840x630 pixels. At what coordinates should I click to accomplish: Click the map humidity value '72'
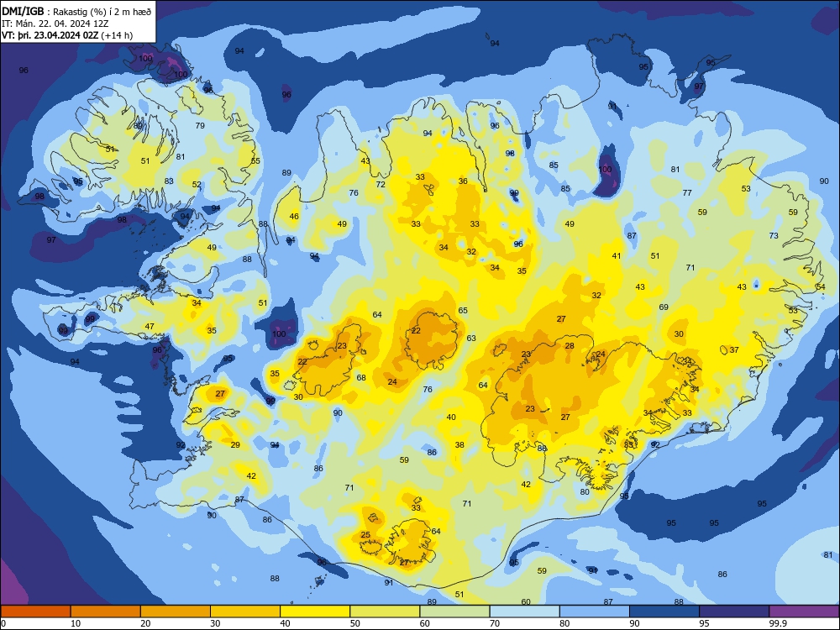(381, 184)
